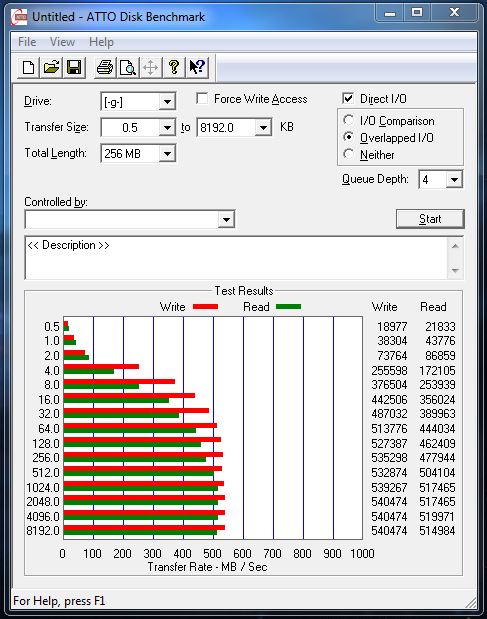Choose the Neither radio option
487x619 pixels.
click(x=348, y=154)
